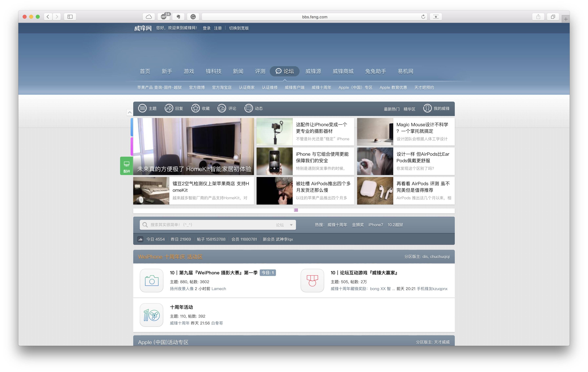
Task: Open the iCloud tabs cloud icon
Action: (149, 17)
